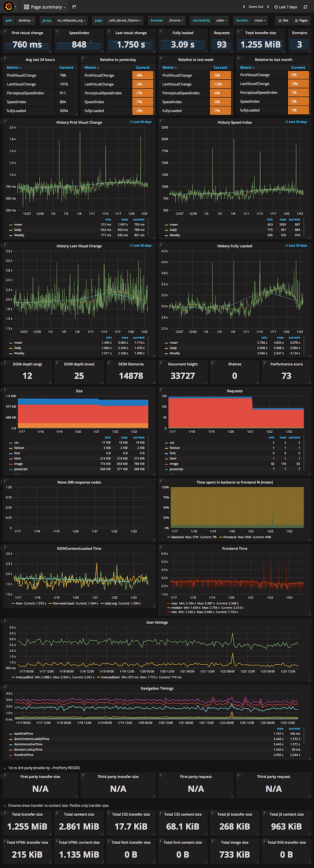The height and width of the screenshot is (868, 314).
Task: Open History Last Visual Change panel title menu
Action: [79, 246]
